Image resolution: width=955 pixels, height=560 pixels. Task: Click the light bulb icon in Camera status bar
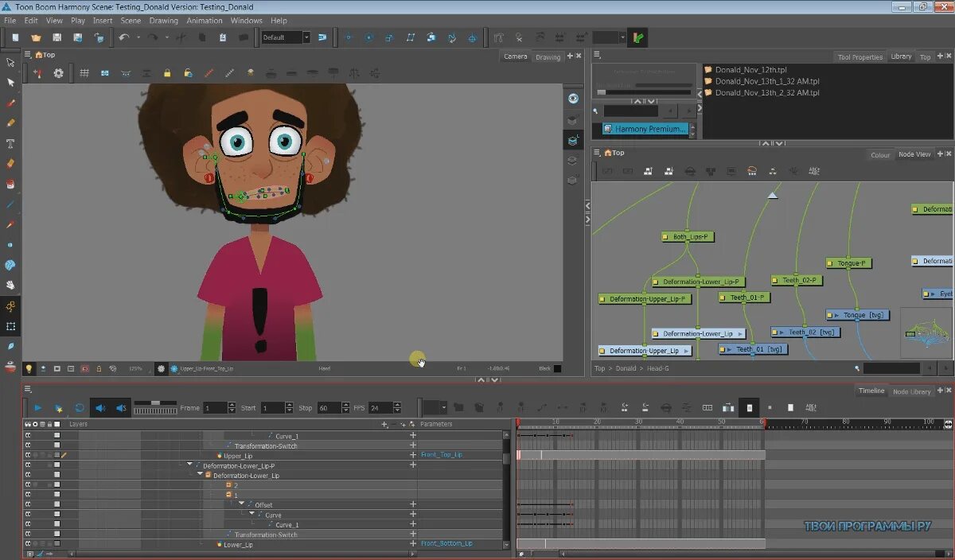[29, 368]
